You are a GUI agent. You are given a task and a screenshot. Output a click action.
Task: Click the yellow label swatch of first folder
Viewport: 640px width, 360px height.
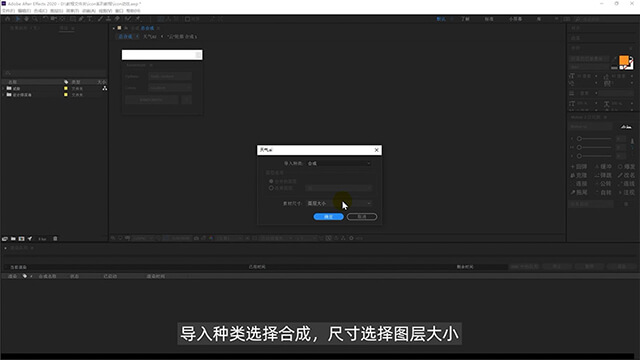click(66, 88)
